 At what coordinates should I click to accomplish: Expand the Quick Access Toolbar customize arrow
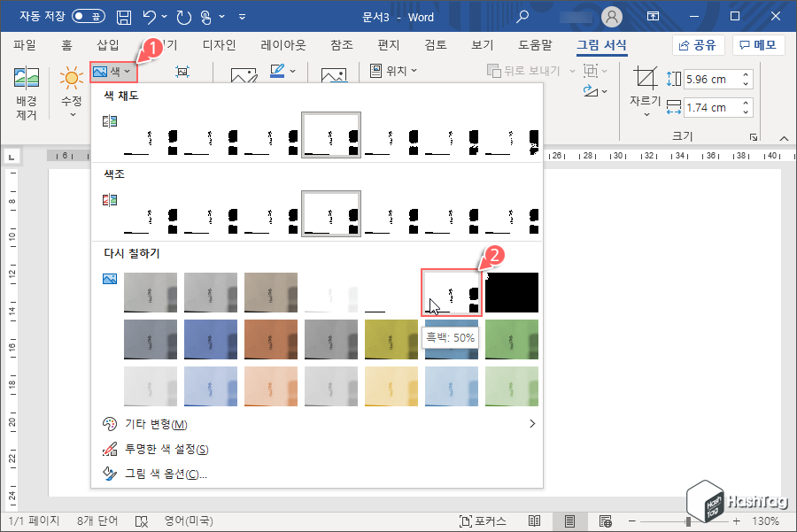(x=243, y=17)
